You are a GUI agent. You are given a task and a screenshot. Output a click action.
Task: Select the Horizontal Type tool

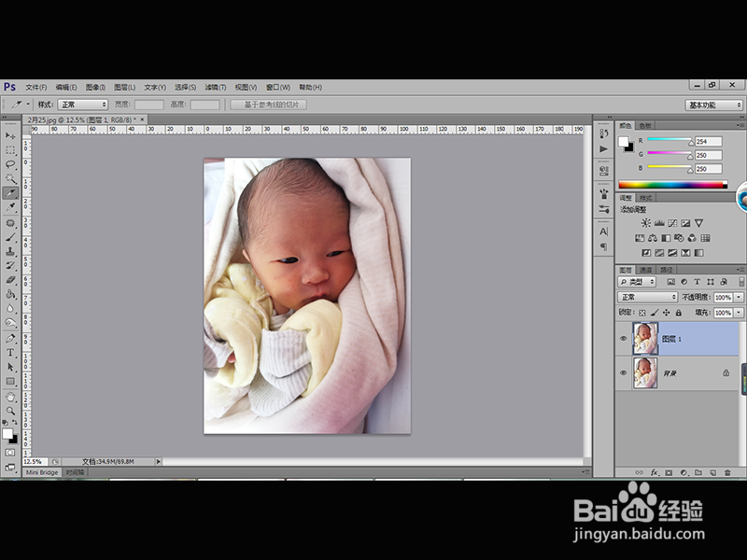(10, 353)
